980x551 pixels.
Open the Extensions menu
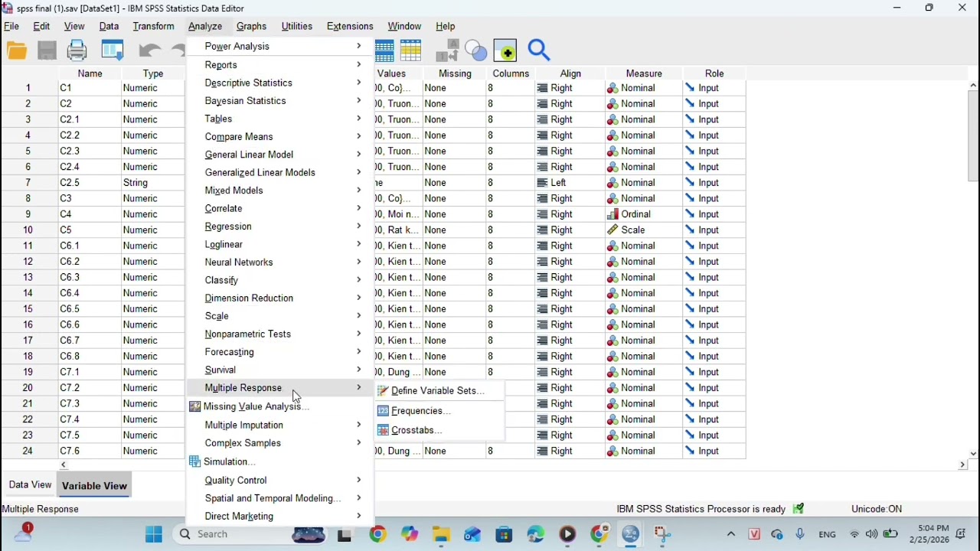[350, 26]
